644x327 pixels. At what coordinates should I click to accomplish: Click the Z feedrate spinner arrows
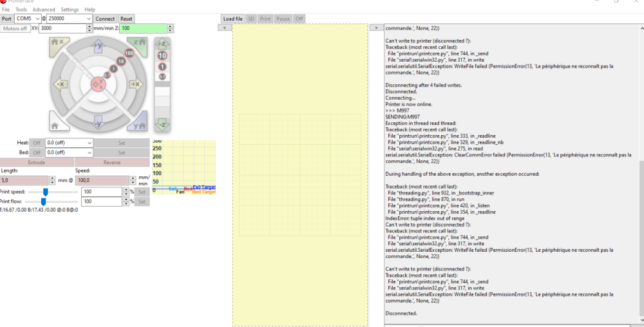tap(170, 28)
